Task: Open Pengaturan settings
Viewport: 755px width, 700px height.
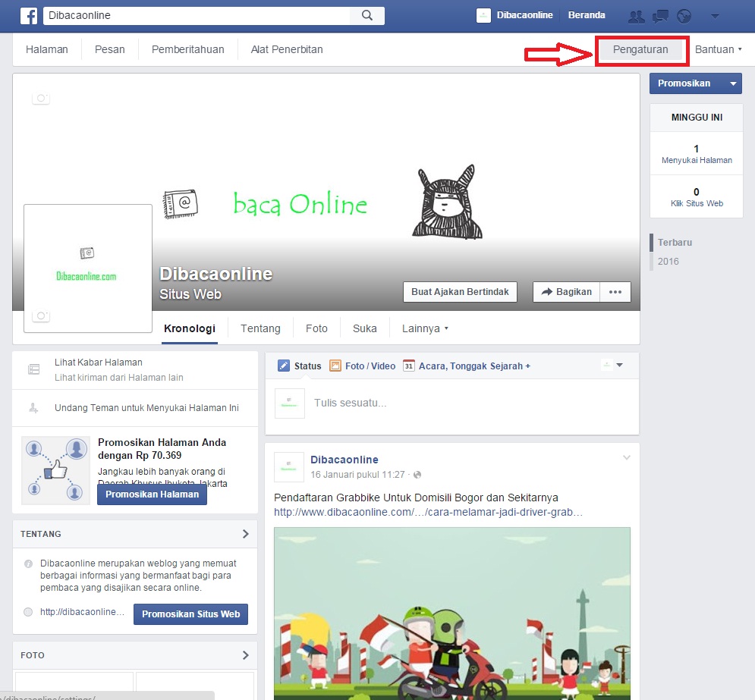Action: pyautogui.click(x=640, y=49)
